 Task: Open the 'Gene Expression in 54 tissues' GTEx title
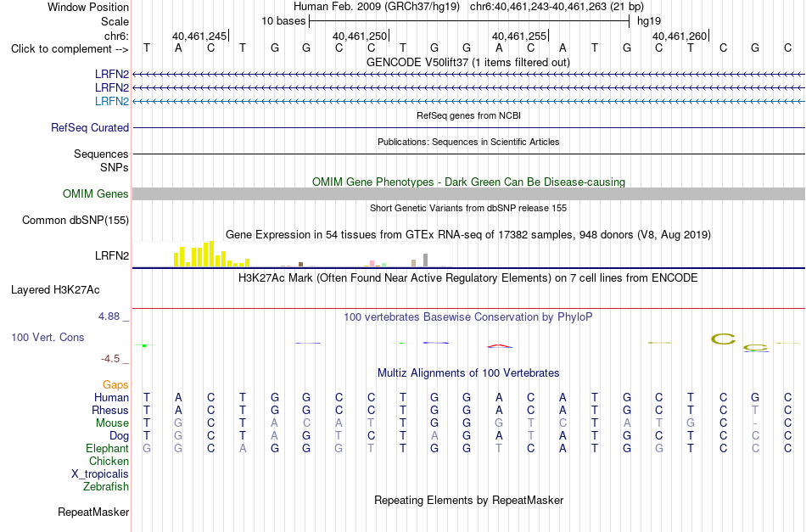pos(468,235)
